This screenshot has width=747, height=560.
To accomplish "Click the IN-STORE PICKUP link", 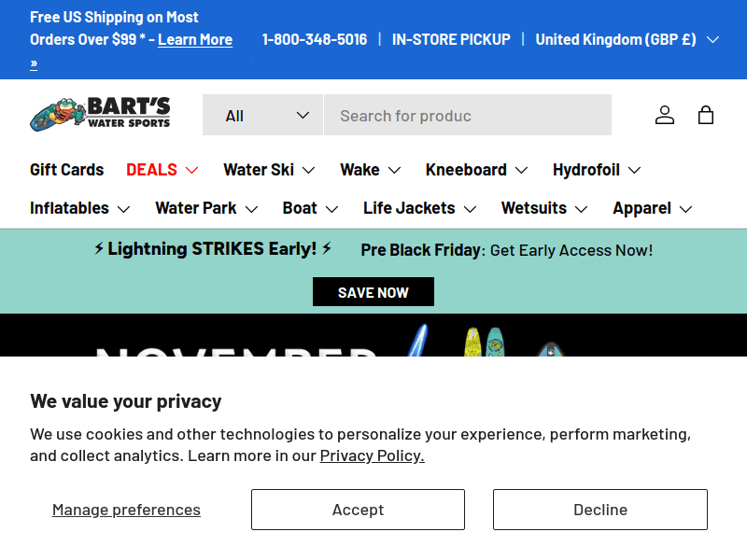I will coord(451,39).
